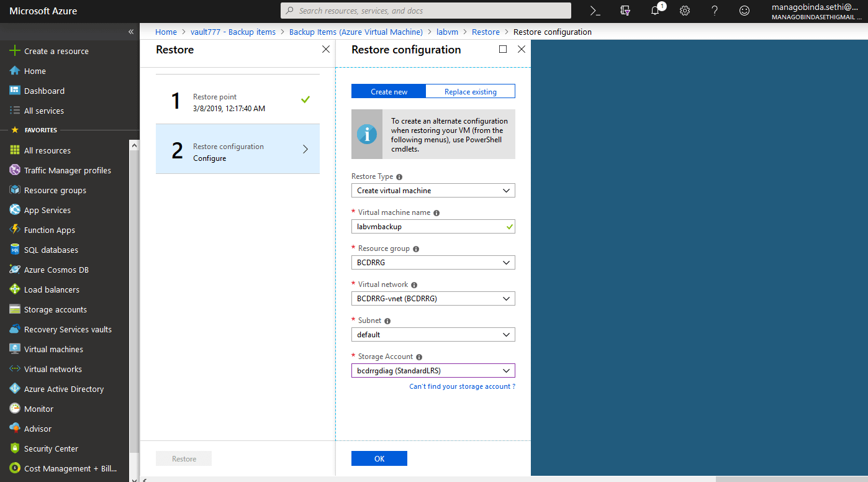Screen dimensions: 868x482
Task: Click Recovery Services vaults icon
Action: pos(15,329)
